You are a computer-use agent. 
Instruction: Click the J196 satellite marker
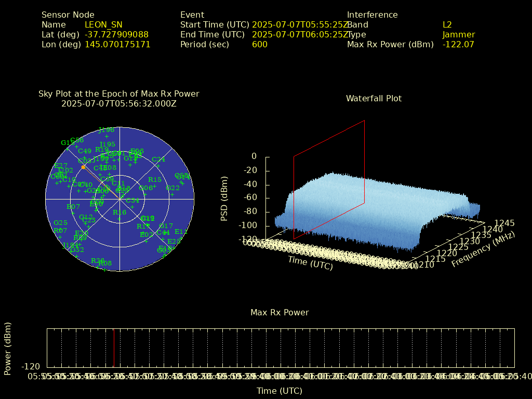click(x=107, y=136)
